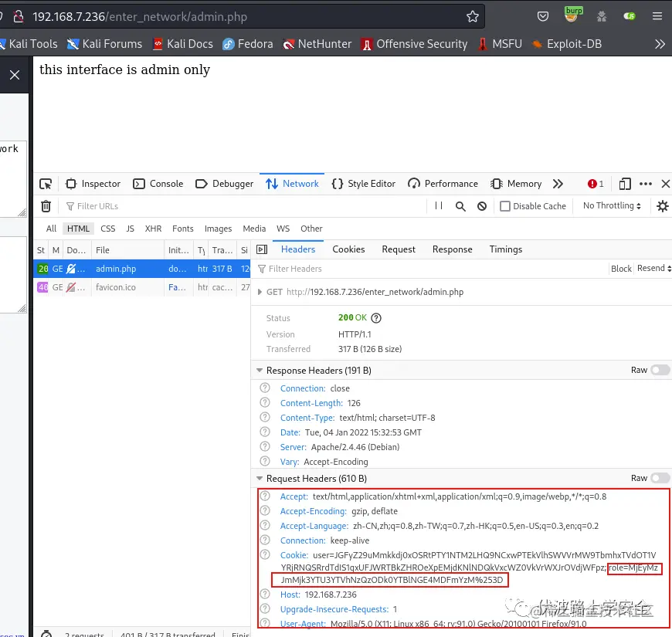Open help icon for Content-Type header
The height and width of the screenshot is (637, 672).
pyautogui.click(x=265, y=417)
